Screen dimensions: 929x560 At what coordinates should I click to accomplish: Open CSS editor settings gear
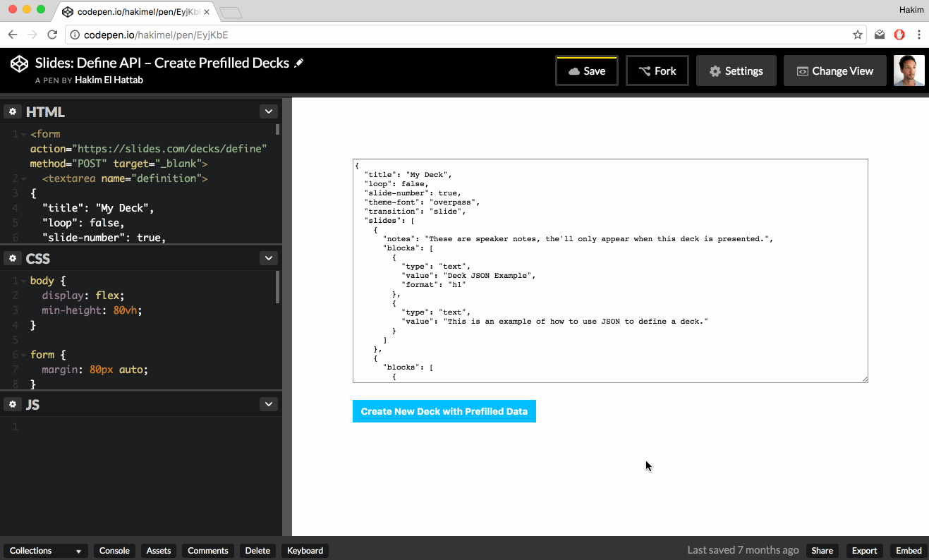pos(13,259)
